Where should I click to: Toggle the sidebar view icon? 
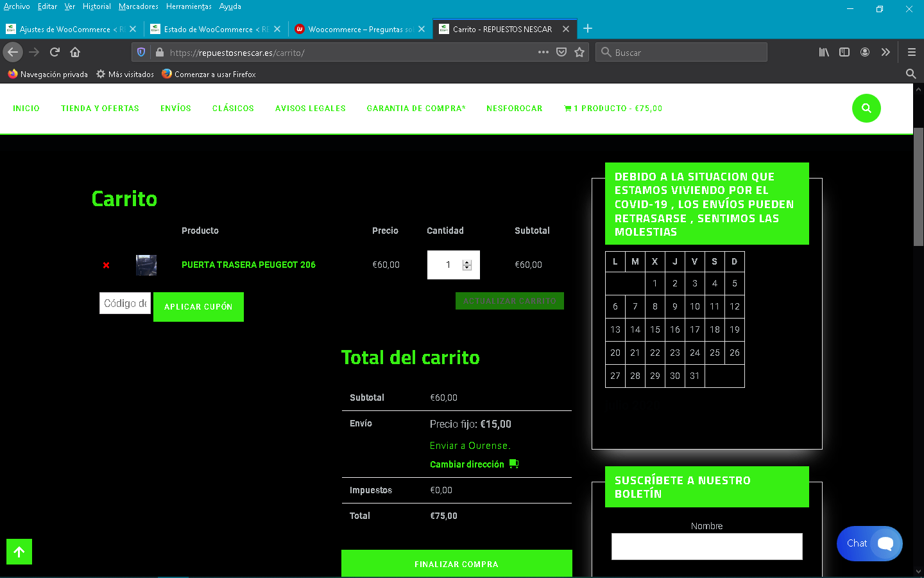coord(844,52)
